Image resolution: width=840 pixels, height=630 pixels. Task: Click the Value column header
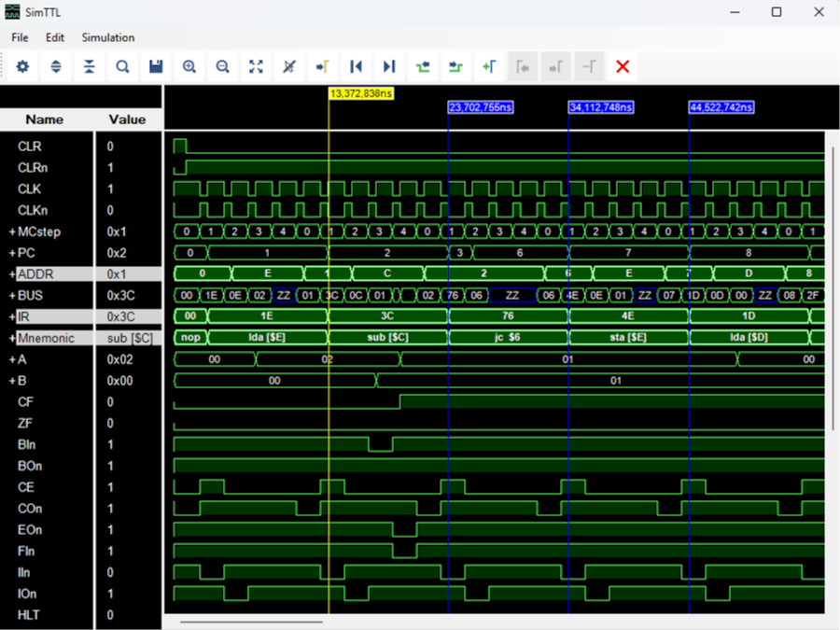point(127,119)
